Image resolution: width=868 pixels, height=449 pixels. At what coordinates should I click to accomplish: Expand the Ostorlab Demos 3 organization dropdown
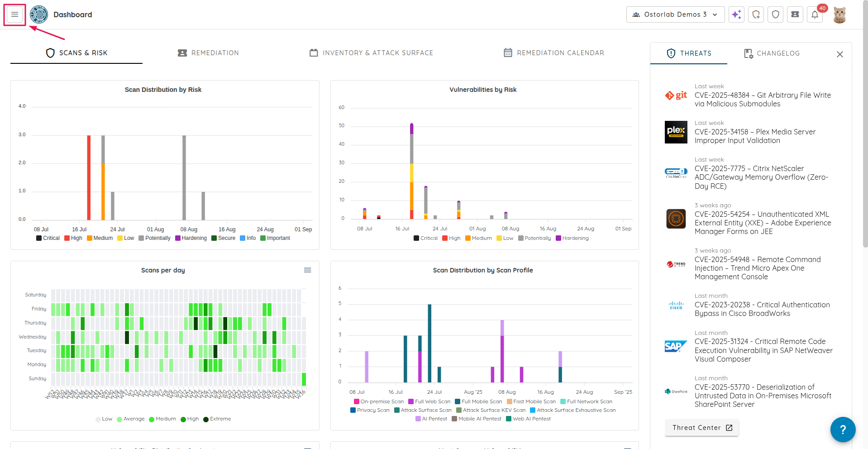pyautogui.click(x=675, y=14)
